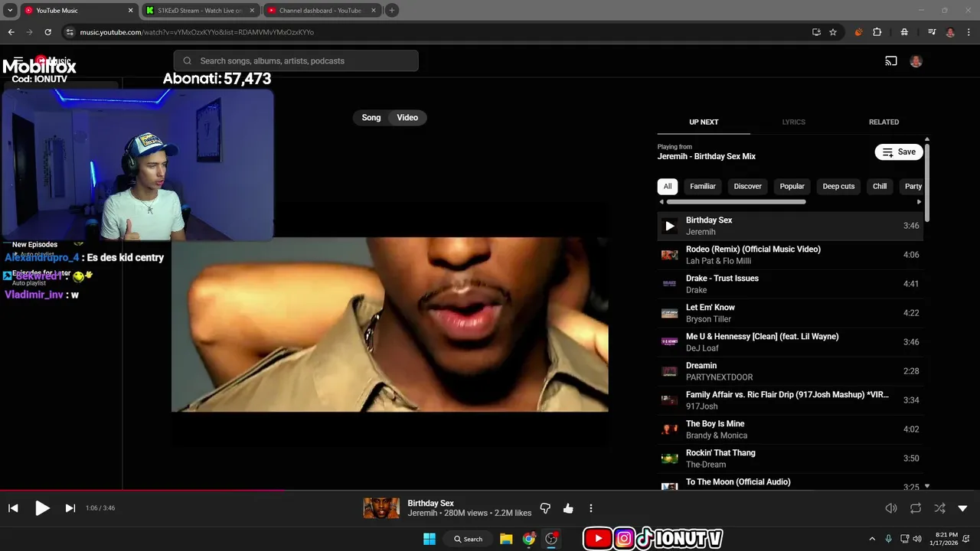
Task: Open the browser media controls icon
Action: point(932,32)
